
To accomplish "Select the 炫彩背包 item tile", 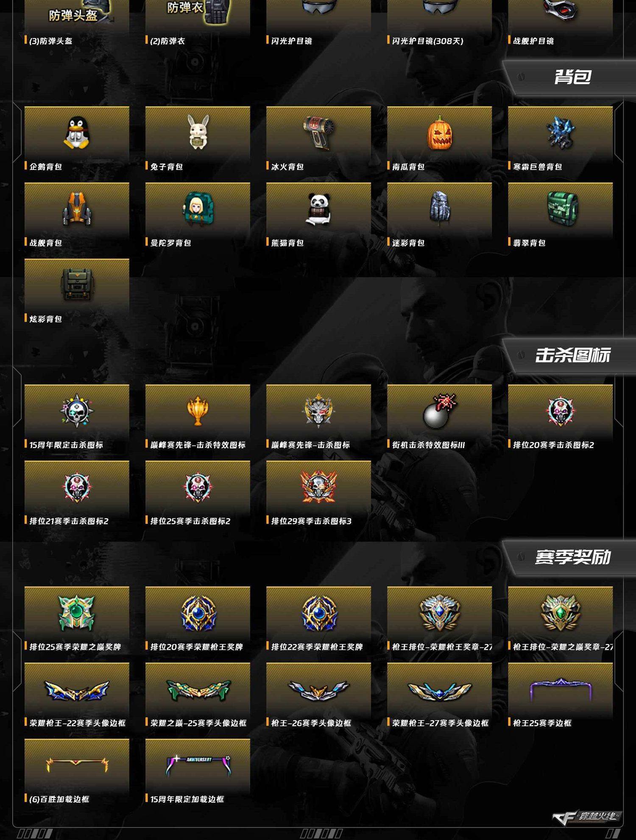I will [x=77, y=291].
